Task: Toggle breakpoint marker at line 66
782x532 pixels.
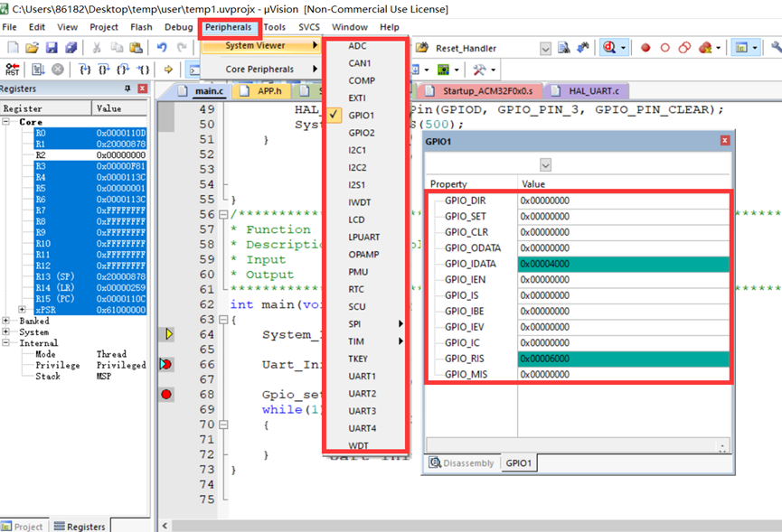Action: pyautogui.click(x=166, y=364)
